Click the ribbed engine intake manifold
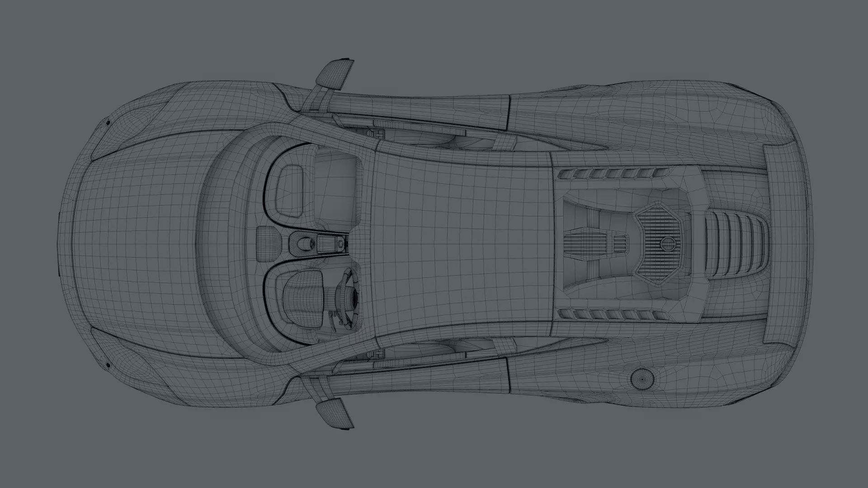The width and height of the screenshot is (868, 488). coord(597,244)
